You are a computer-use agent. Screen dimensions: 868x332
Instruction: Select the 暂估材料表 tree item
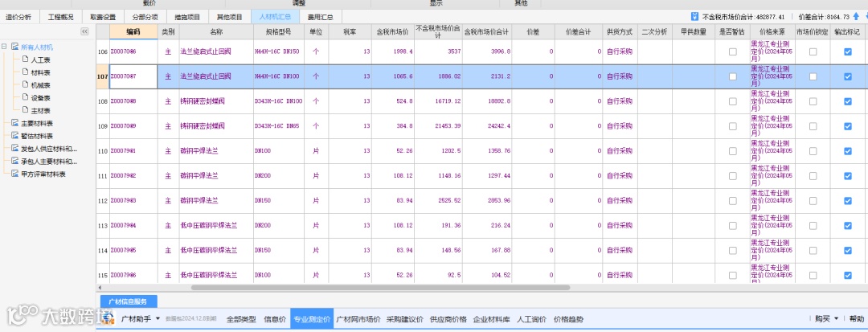(x=37, y=136)
